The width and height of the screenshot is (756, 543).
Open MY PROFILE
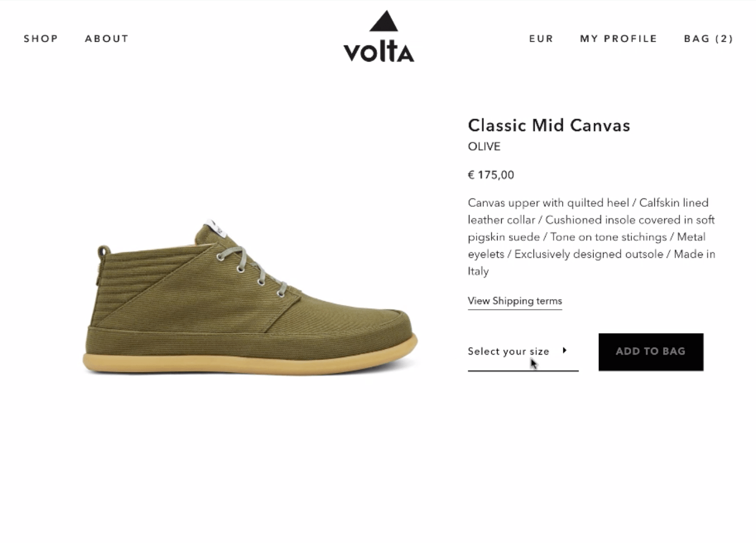(x=618, y=39)
